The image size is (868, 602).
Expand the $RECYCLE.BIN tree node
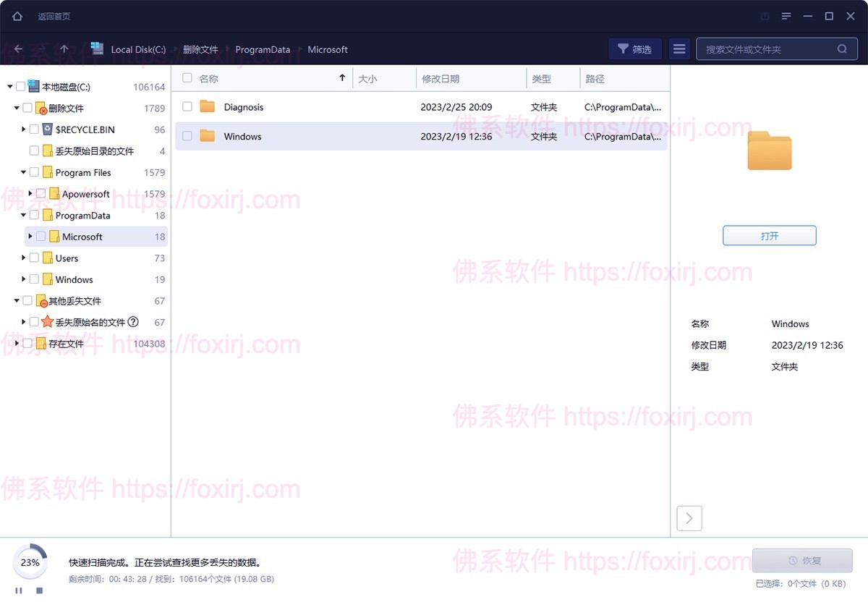pyautogui.click(x=24, y=130)
